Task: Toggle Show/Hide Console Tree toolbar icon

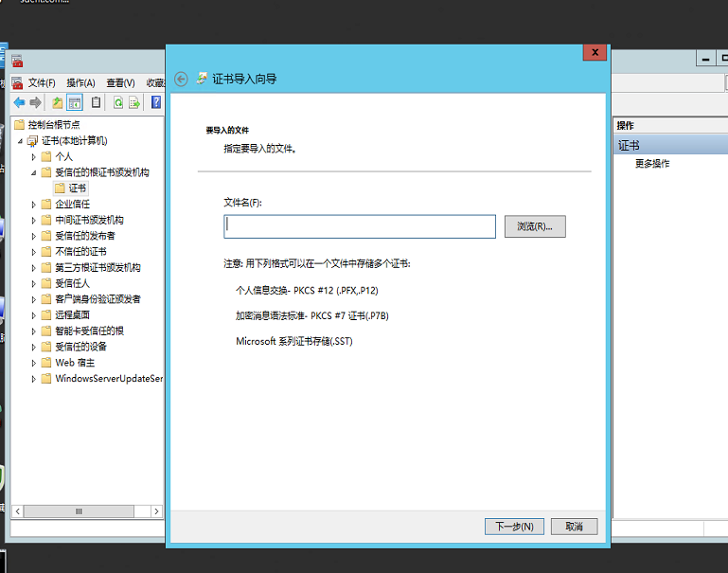Action: 74,102
